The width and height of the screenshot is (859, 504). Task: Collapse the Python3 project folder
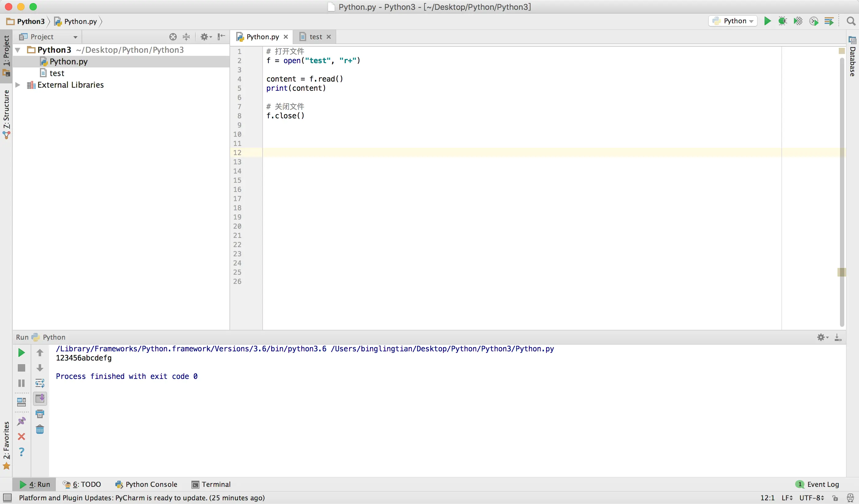18,50
